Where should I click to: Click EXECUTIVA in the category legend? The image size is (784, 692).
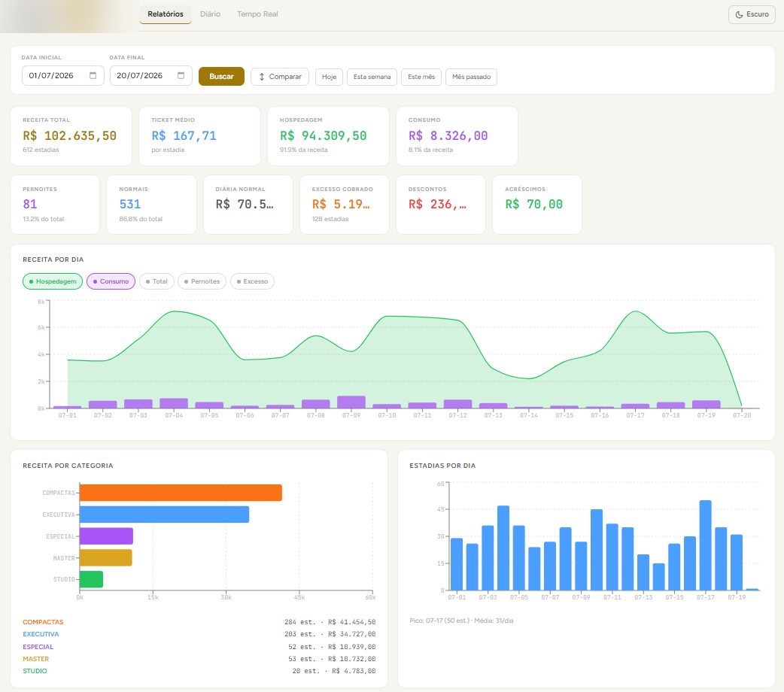pyautogui.click(x=41, y=634)
